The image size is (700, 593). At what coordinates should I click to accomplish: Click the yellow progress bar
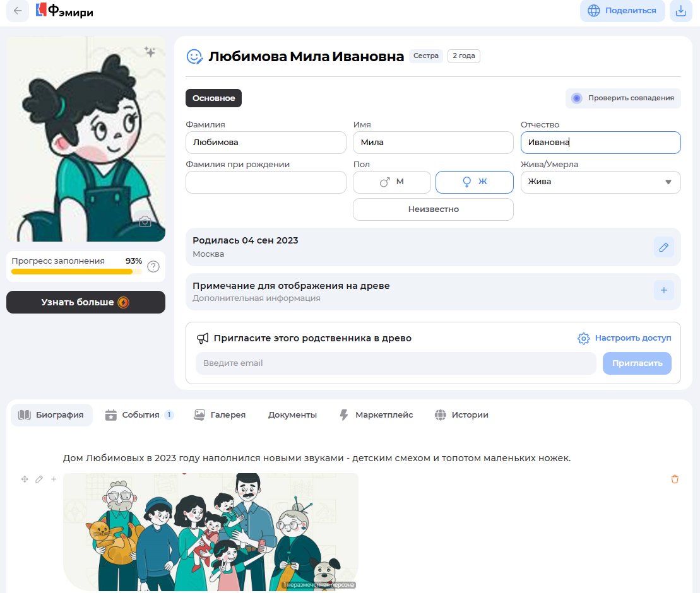(76, 272)
